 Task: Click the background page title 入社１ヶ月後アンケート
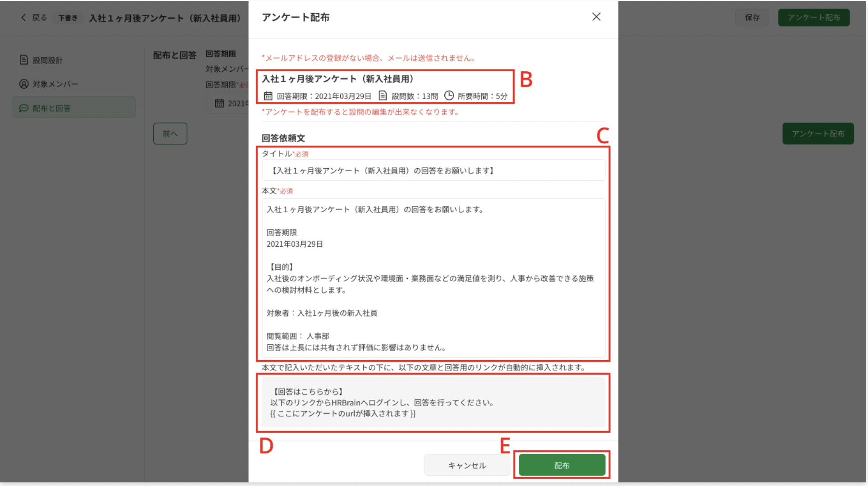point(165,18)
